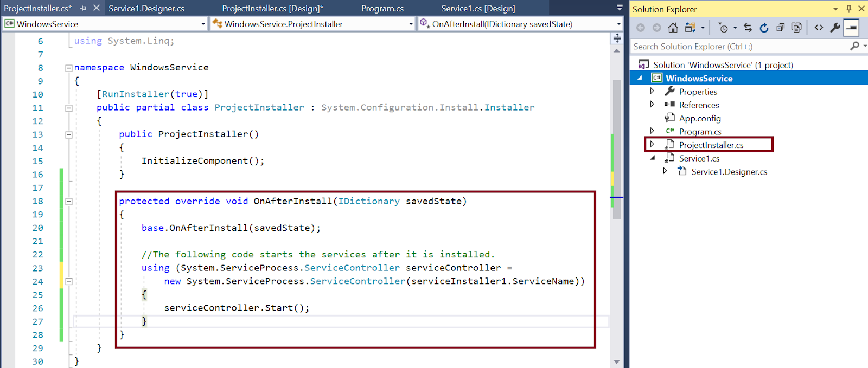
Task: Sync with active document icon
Action: click(x=748, y=28)
